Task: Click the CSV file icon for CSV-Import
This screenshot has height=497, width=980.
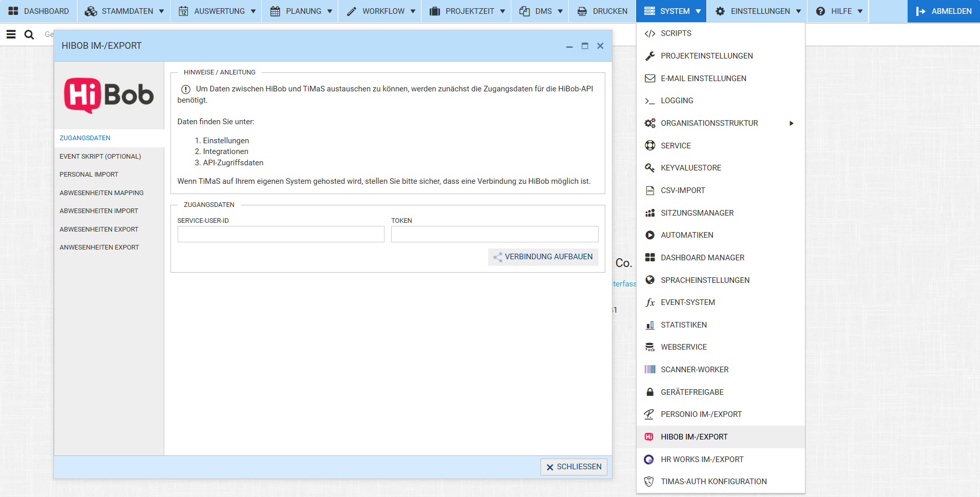Action: [x=650, y=190]
